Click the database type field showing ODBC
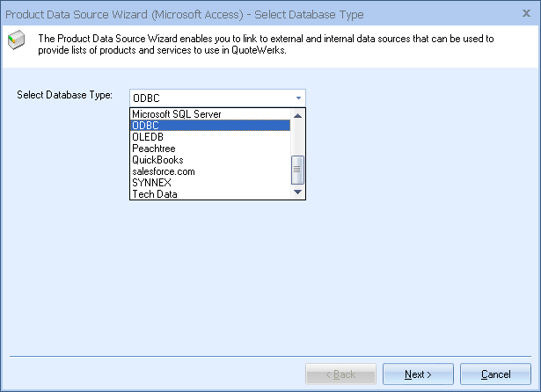 209,98
